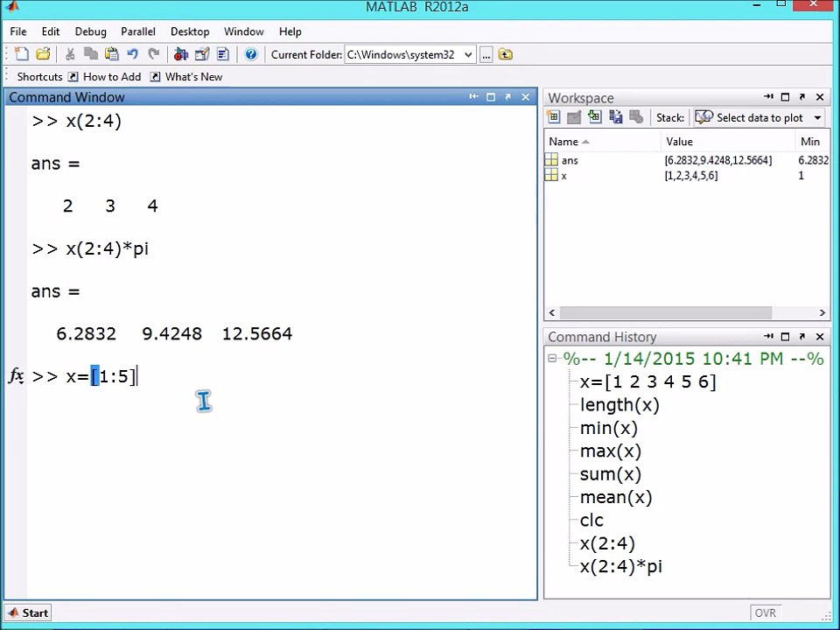Select x(2:4)*pi in Command History
Viewport: 840px width, 630px height.
(x=621, y=566)
